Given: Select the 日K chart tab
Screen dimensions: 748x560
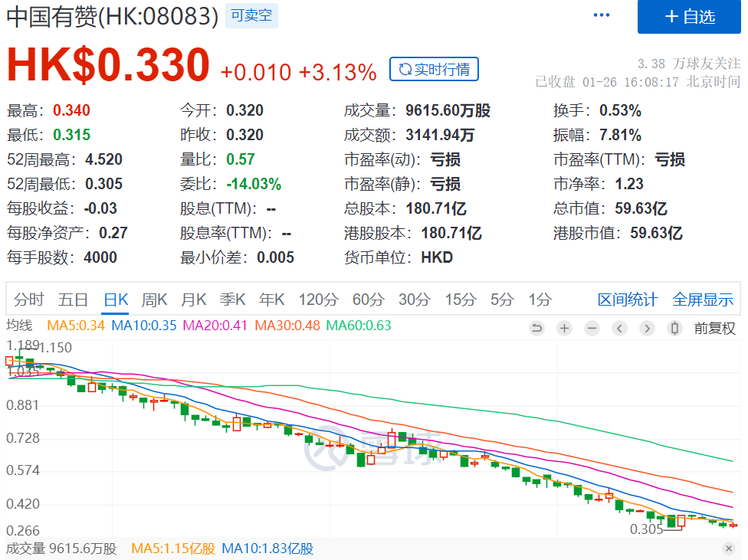Looking at the screenshot, I should [x=116, y=300].
